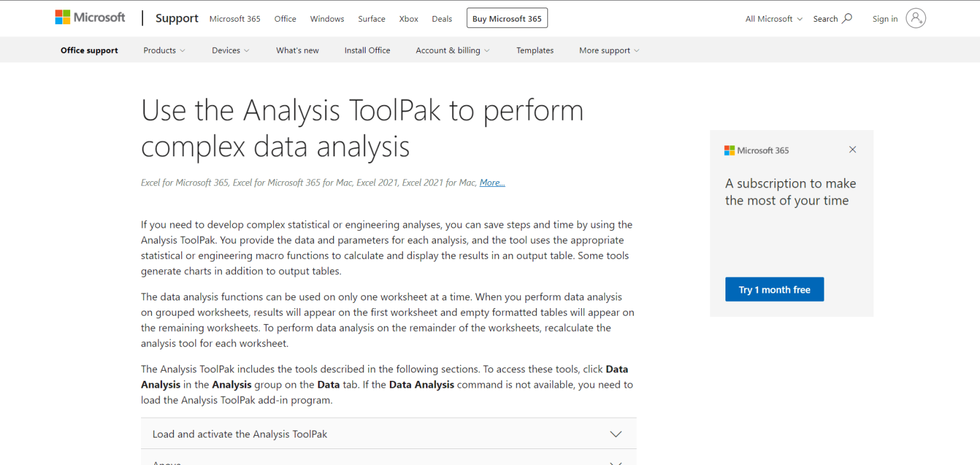This screenshot has width=980, height=465.
Task: Click Buy Microsoft 365
Action: 507,18
